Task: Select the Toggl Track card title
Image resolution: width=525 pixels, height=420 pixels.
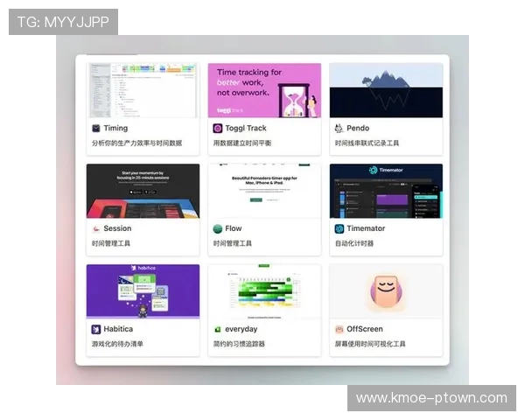Action: point(246,129)
